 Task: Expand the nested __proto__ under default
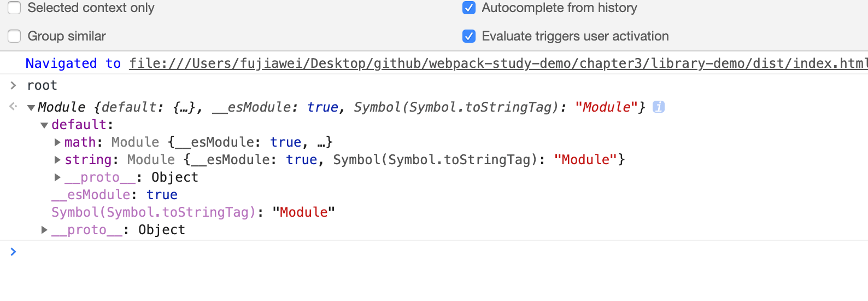pos(57,178)
